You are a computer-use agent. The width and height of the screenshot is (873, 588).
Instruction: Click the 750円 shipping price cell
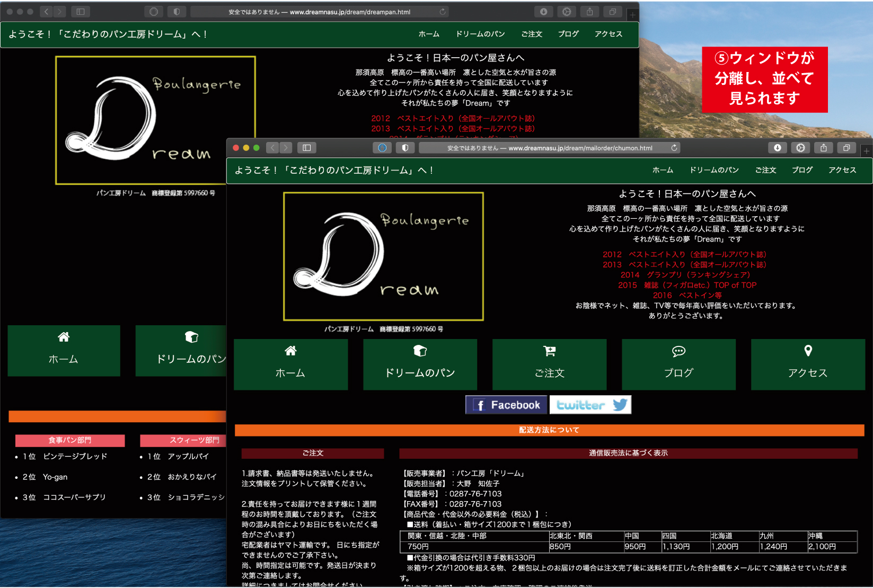point(474,547)
